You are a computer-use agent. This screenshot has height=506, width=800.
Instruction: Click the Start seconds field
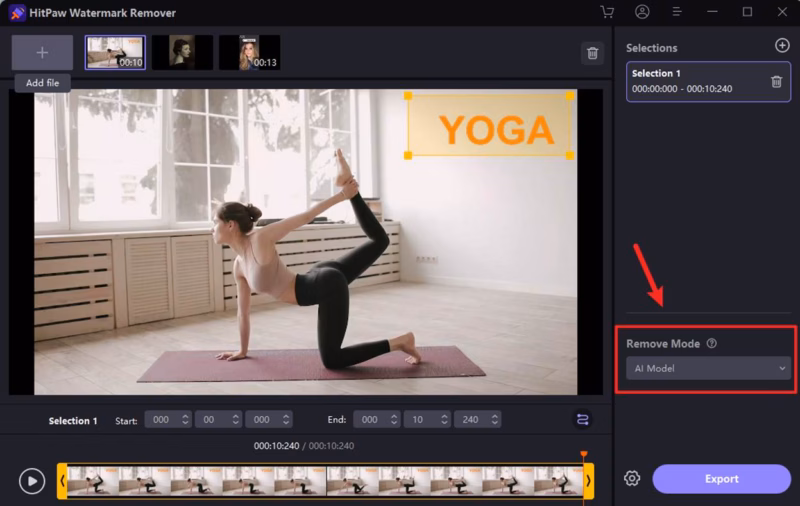218,419
